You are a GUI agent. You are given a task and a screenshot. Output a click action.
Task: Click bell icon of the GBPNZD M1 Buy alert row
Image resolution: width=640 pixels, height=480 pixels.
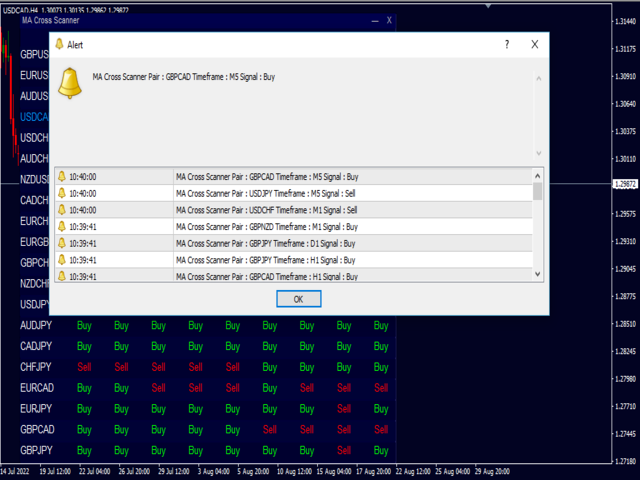point(62,227)
